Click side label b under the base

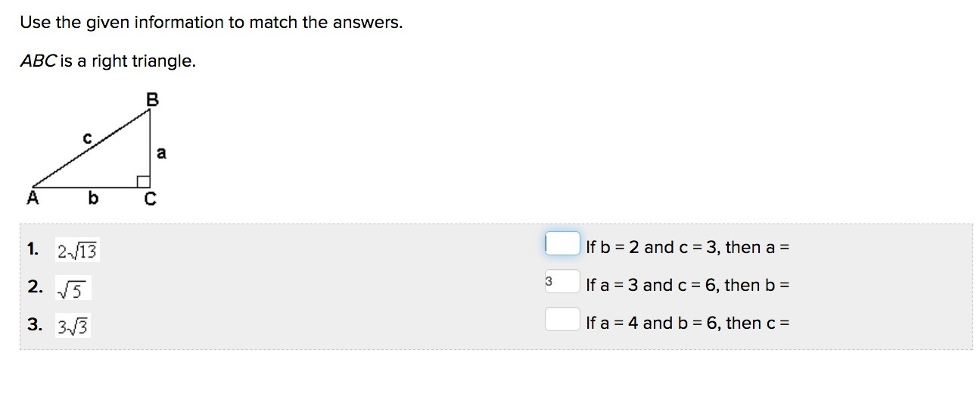click(93, 199)
